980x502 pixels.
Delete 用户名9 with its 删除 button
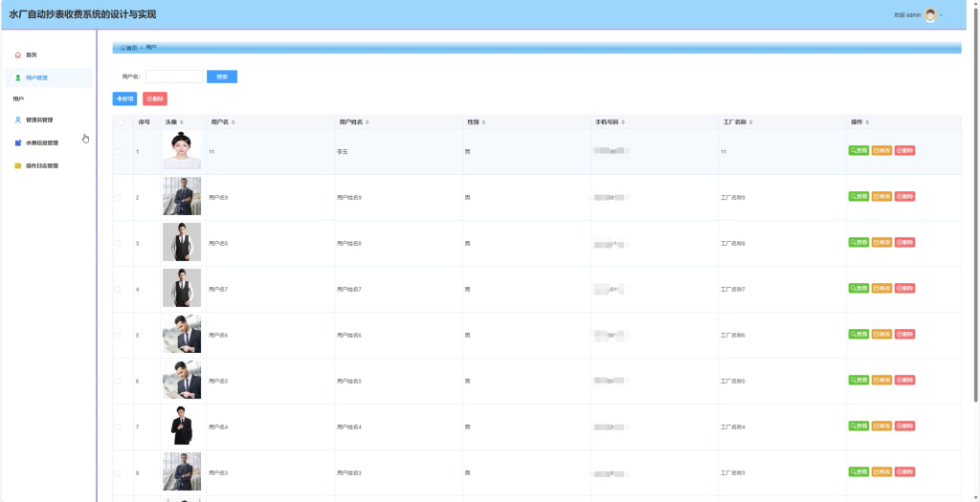click(905, 196)
